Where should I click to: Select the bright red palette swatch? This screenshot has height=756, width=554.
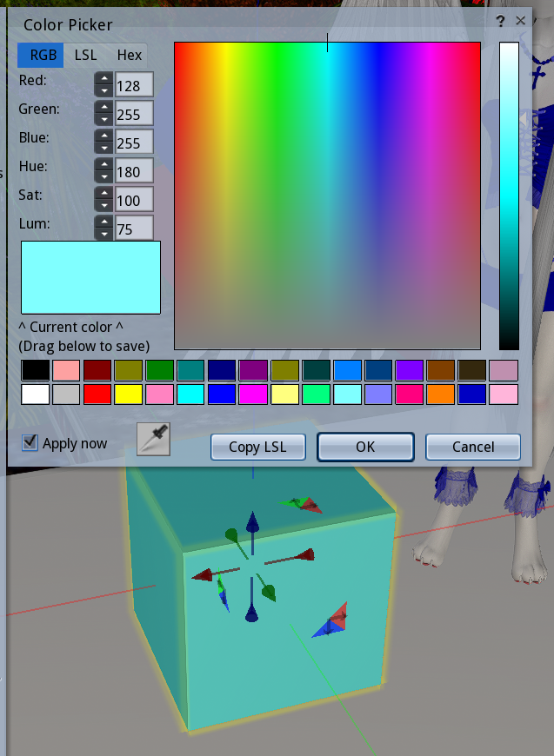click(97, 394)
